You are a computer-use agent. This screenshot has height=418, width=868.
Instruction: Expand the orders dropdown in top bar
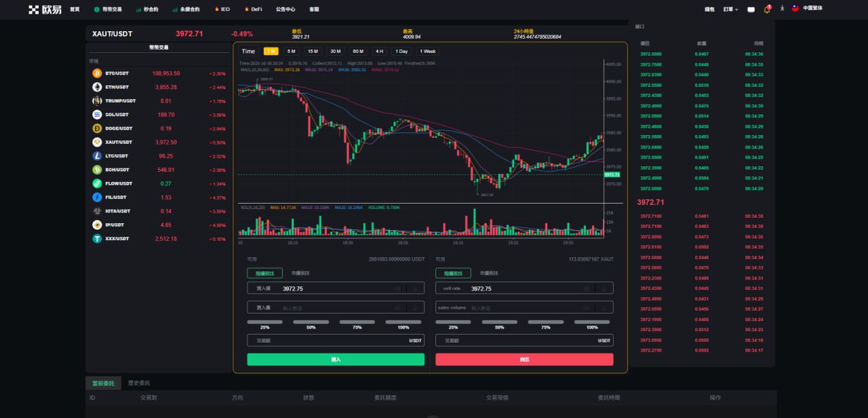coord(731,9)
